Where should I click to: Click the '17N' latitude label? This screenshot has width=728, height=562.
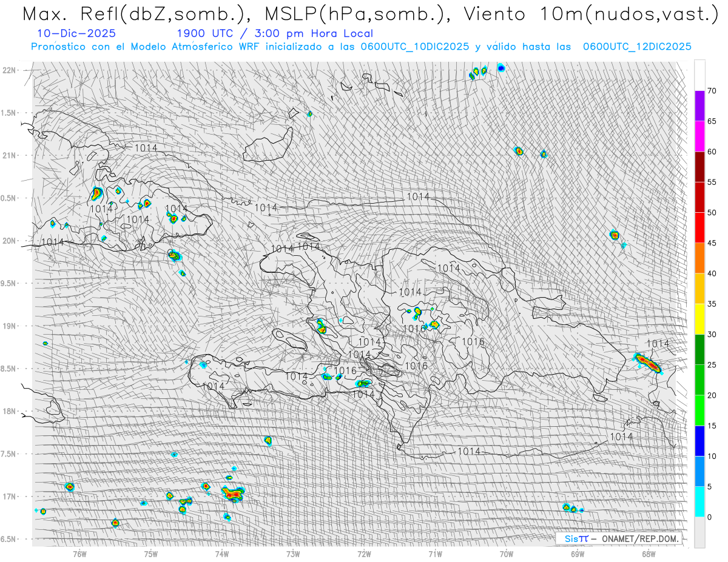pos(10,497)
